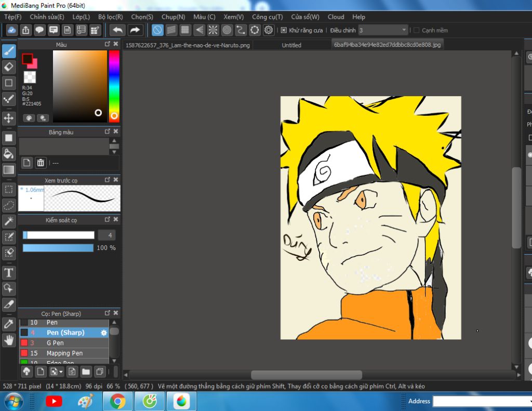532x411 pixels.
Task: Choose the Lasso selection tool
Action: [x=9, y=205]
